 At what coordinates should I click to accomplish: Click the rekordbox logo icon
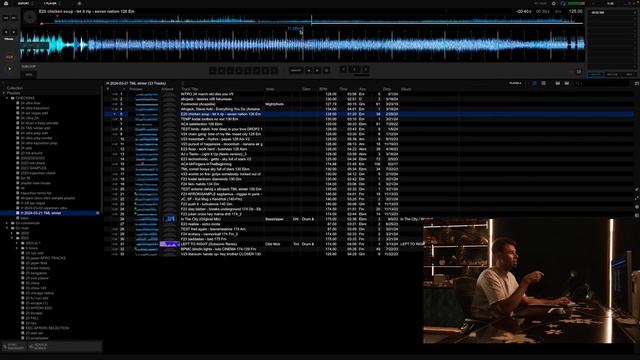coord(6,3)
